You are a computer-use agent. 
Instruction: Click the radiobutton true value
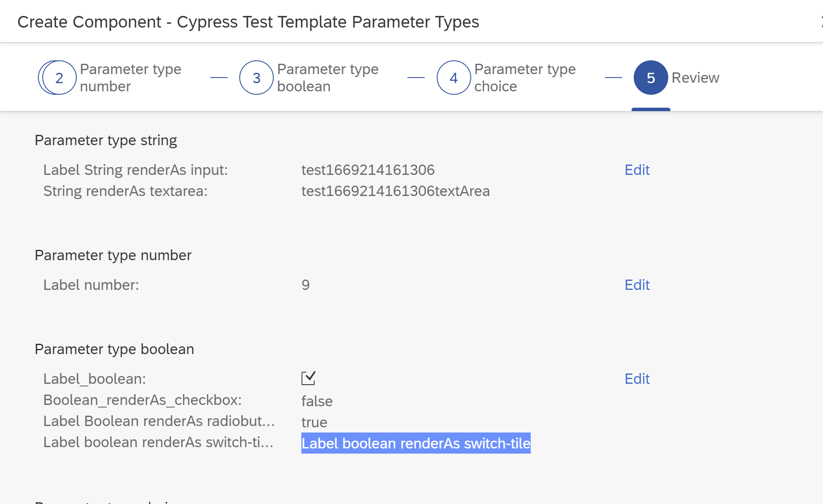(x=314, y=422)
